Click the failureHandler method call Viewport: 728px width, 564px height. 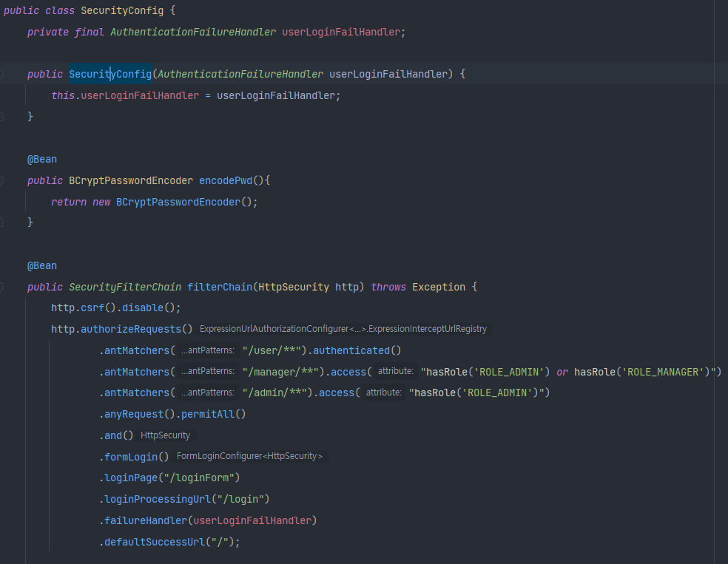coord(146,521)
